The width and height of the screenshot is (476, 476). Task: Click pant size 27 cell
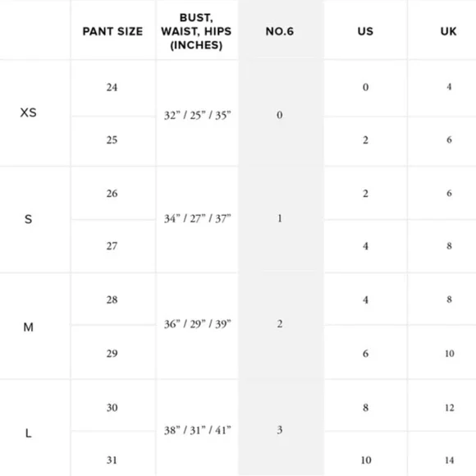[x=112, y=246]
